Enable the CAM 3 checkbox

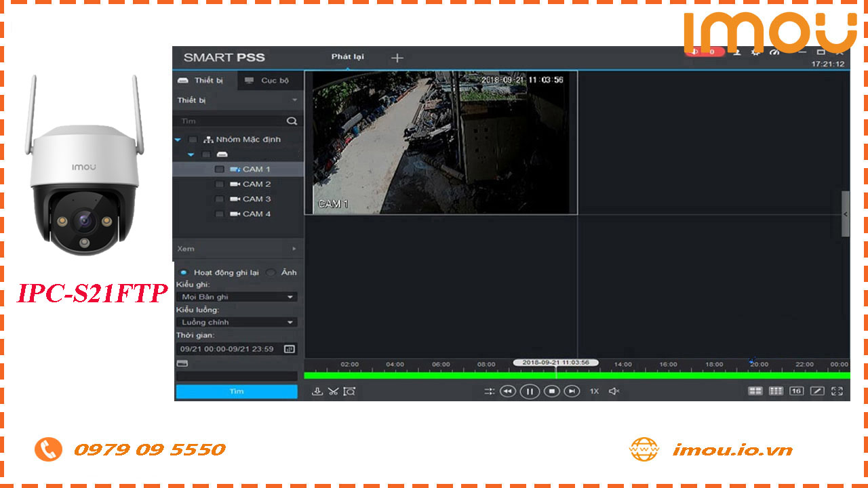coord(219,199)
